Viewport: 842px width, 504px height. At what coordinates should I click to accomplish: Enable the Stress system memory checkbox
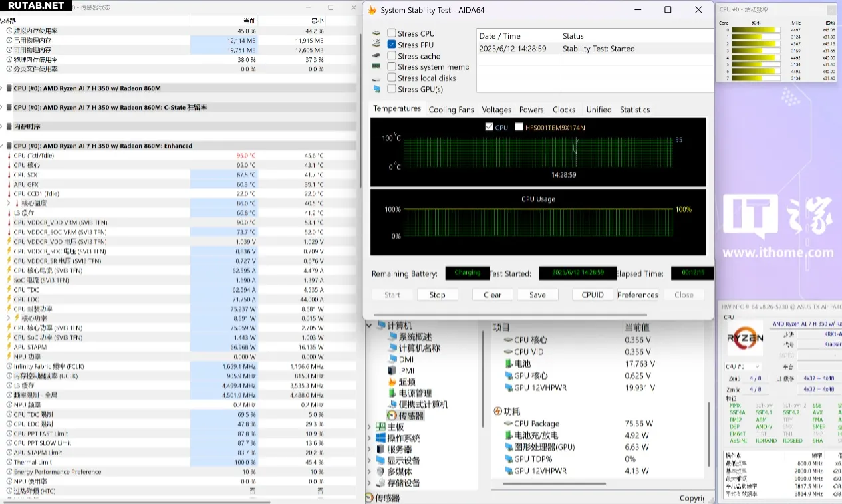(392, 66)
